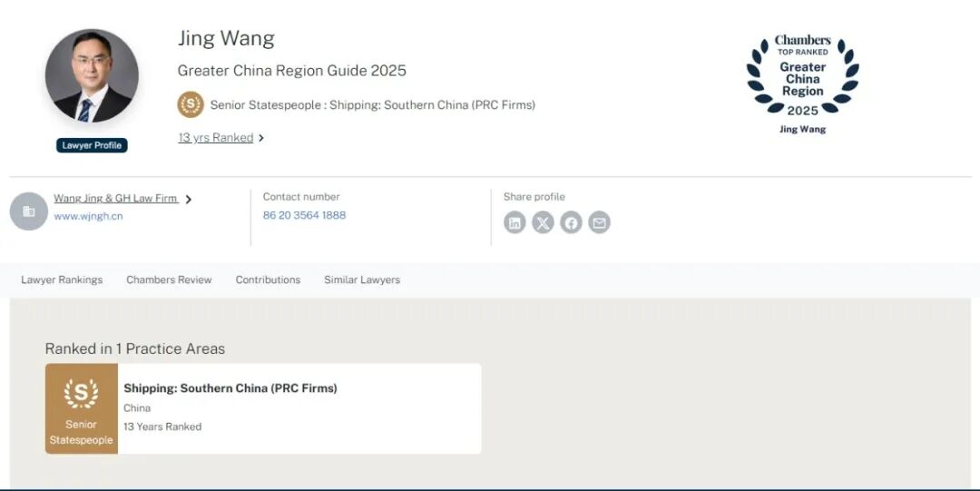Viewport: 980px width, 491px height.
Task: Click 13 Years Ranked text in card
Action: tap(162, 427)
